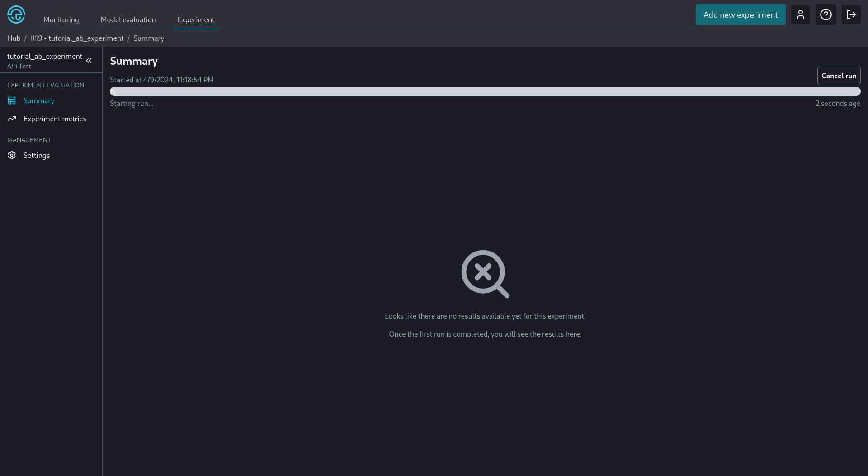Click the app logo in top-left corner
Image resolution: width=868 pixels, height=476 pixels.
16,14
